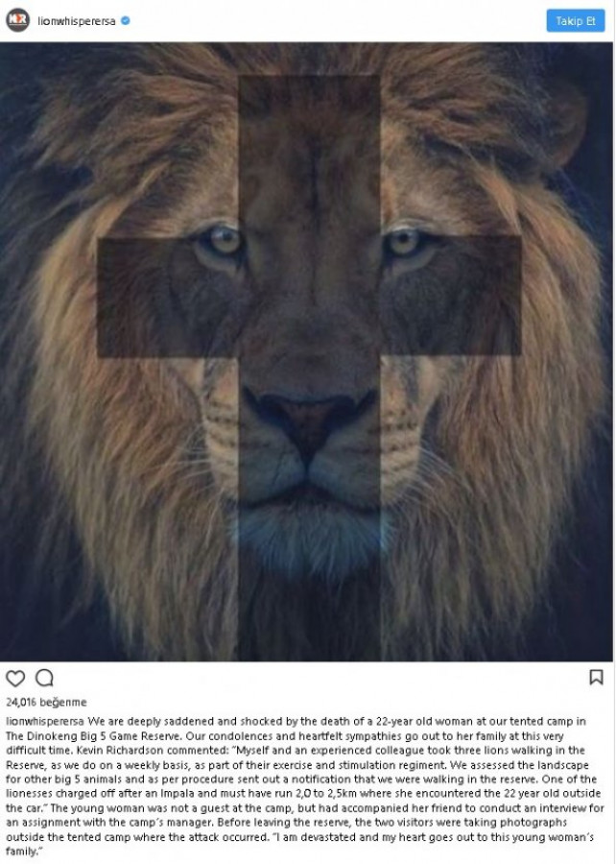Click the lion's left eye in the photo
This screenshot has width=616, height=864.
pos(224,241)
